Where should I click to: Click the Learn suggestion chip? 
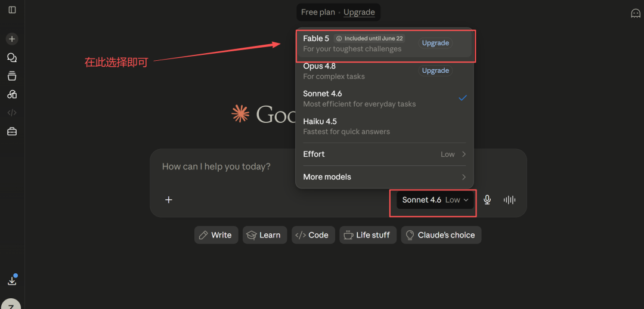coord(265,235)
